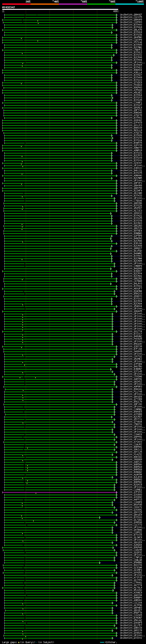Select the UniRef100_A7PKG9 label
The width and height of the screenshot is (146, 644).
tap(131, 90)
